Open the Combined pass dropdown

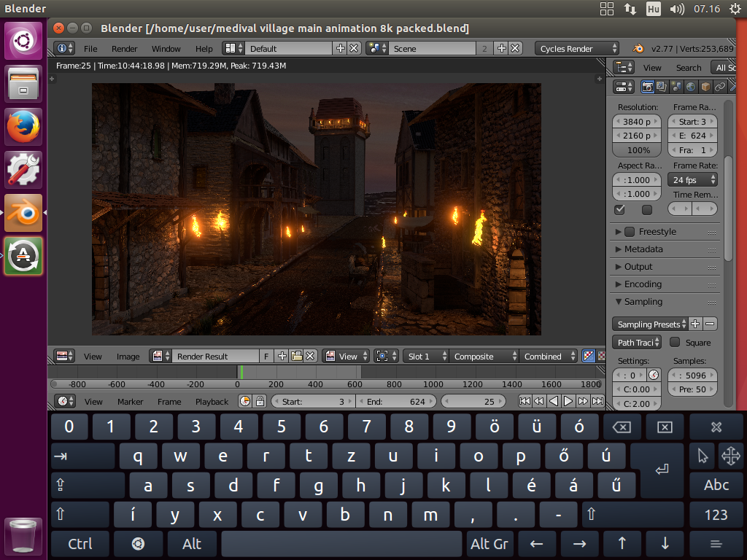coord(549,356)
